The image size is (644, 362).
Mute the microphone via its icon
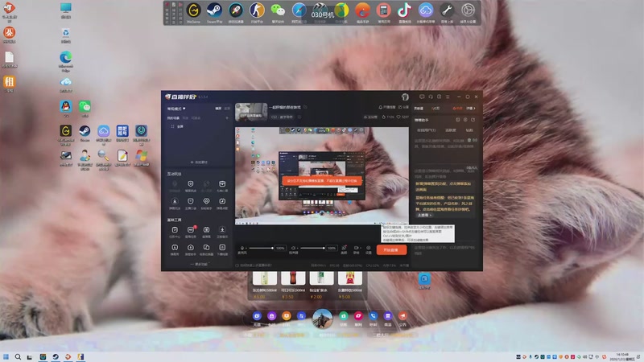coord(242,248)
